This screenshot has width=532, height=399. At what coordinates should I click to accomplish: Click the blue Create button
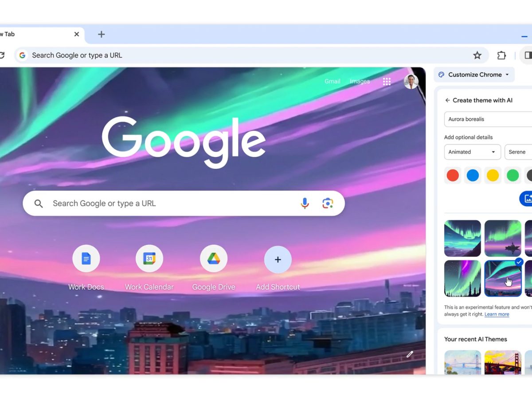click(x=526, y=199)
